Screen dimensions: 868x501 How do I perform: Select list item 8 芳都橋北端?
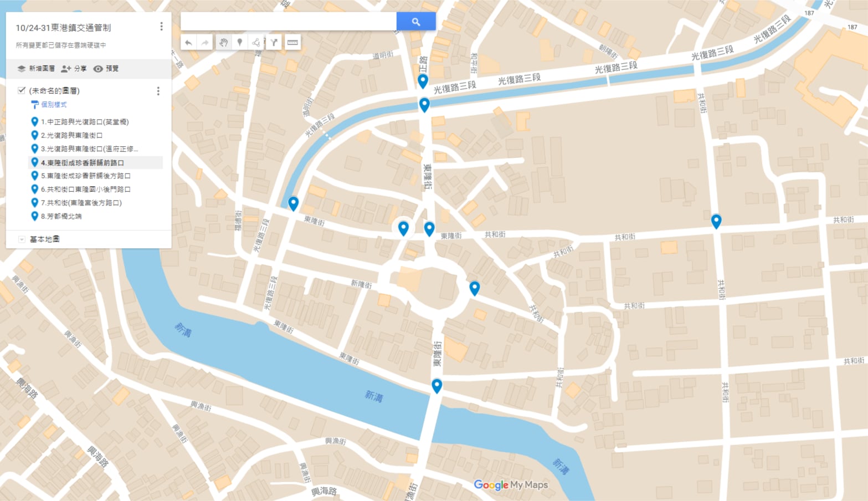(x=61, y=216)
